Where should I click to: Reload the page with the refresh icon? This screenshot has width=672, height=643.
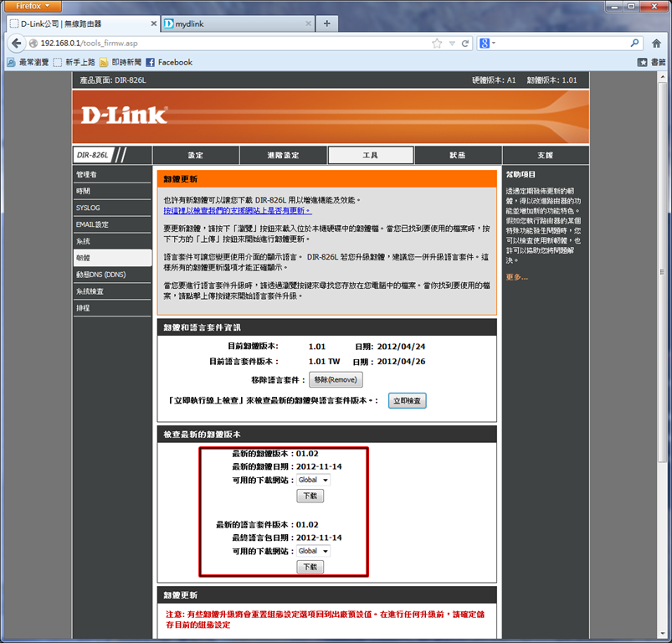pyautogui.click(x=465, y=44)
